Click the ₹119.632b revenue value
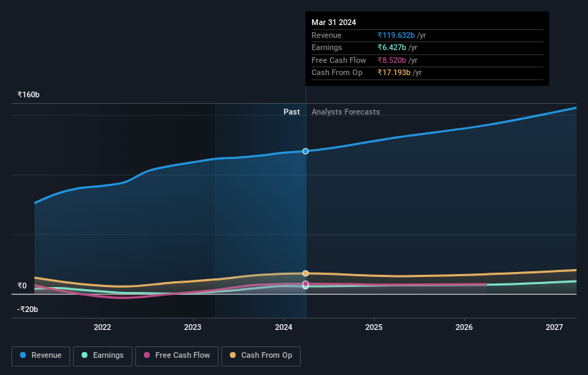 [396, 35]
